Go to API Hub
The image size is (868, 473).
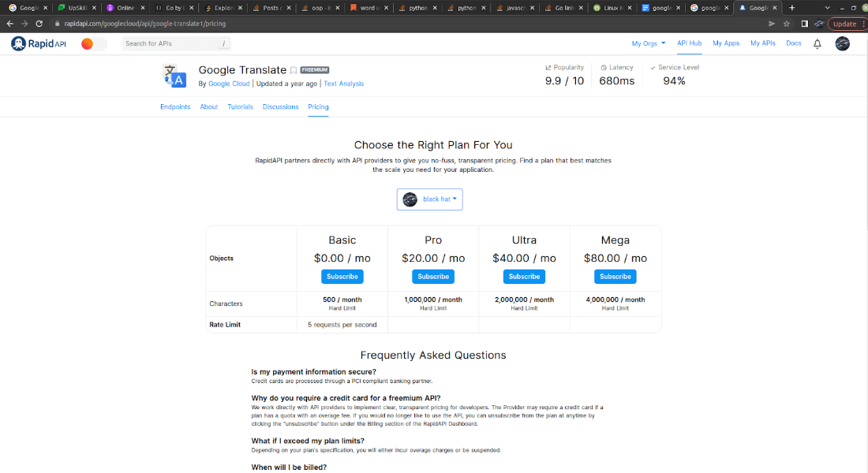tap(689, 43)
